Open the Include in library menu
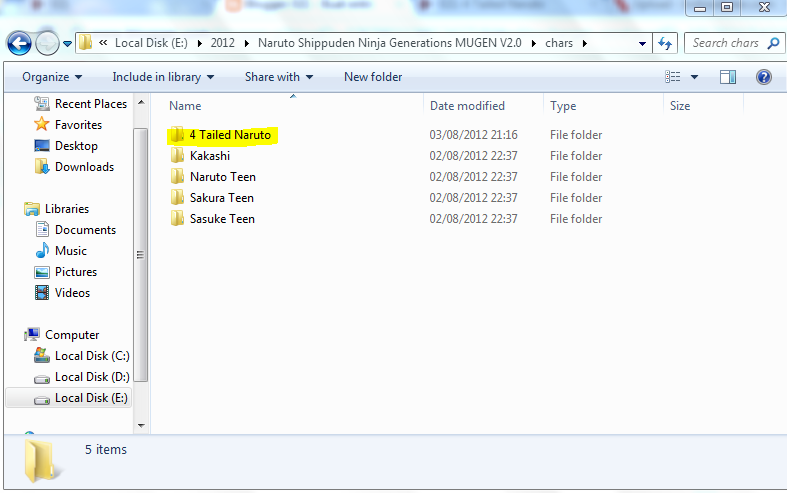 163,77
